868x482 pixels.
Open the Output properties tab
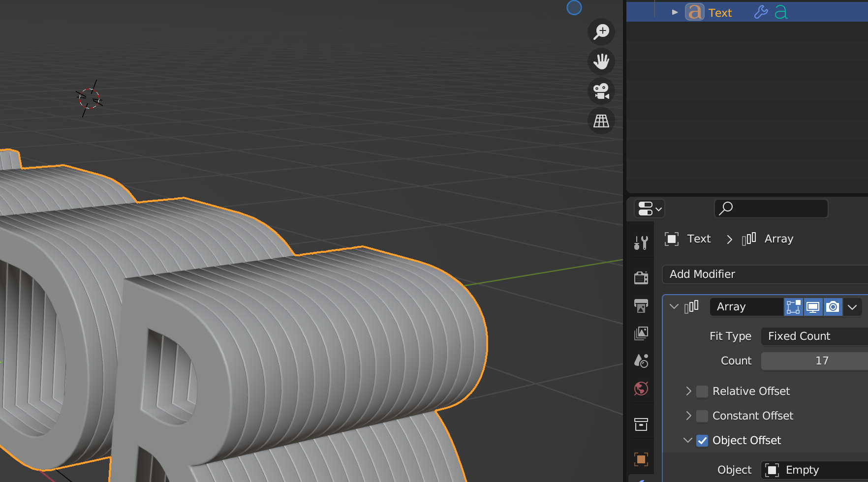click(x=641, y=306)
